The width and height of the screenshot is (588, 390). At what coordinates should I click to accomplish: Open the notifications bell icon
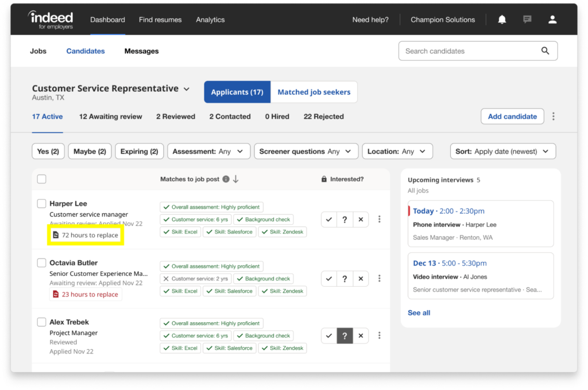click(x=501, y=19)
